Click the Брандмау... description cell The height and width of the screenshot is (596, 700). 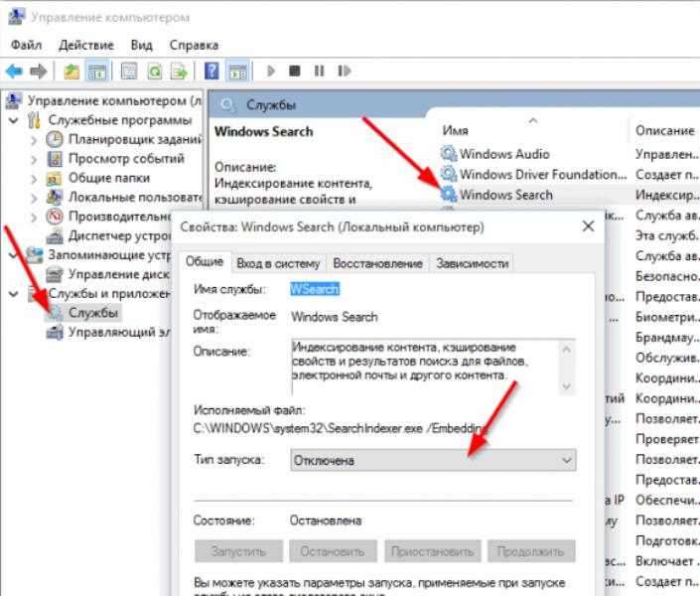(x=667, y=338)
